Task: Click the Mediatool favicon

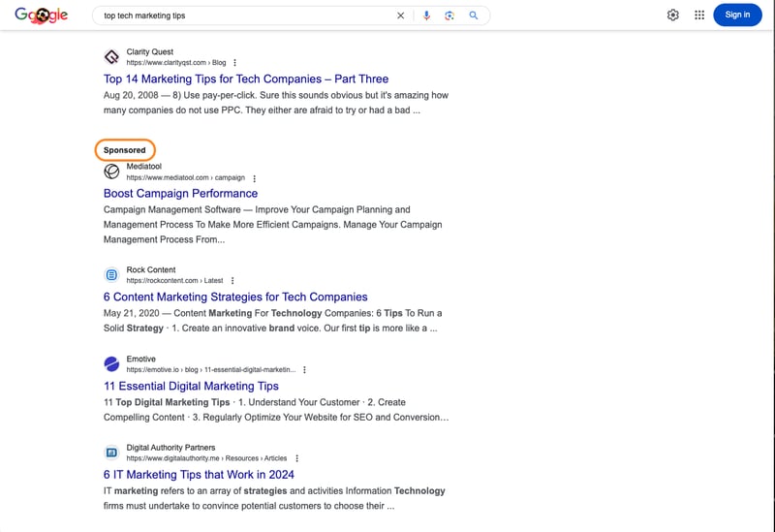Action: click(111, 172)
